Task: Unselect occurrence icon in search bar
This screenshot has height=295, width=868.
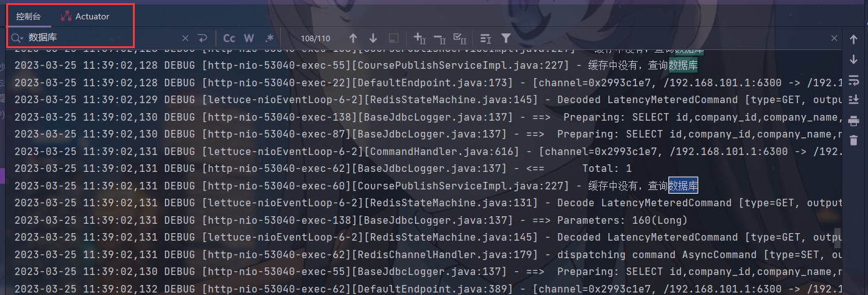Action: click(x=439, y=38)
